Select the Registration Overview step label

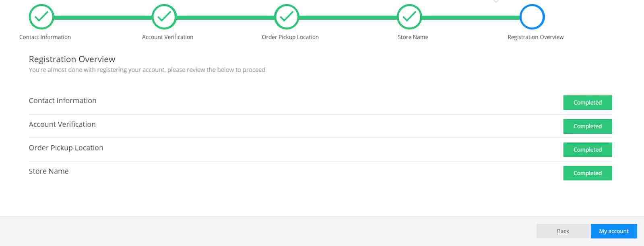pos(535,37)
